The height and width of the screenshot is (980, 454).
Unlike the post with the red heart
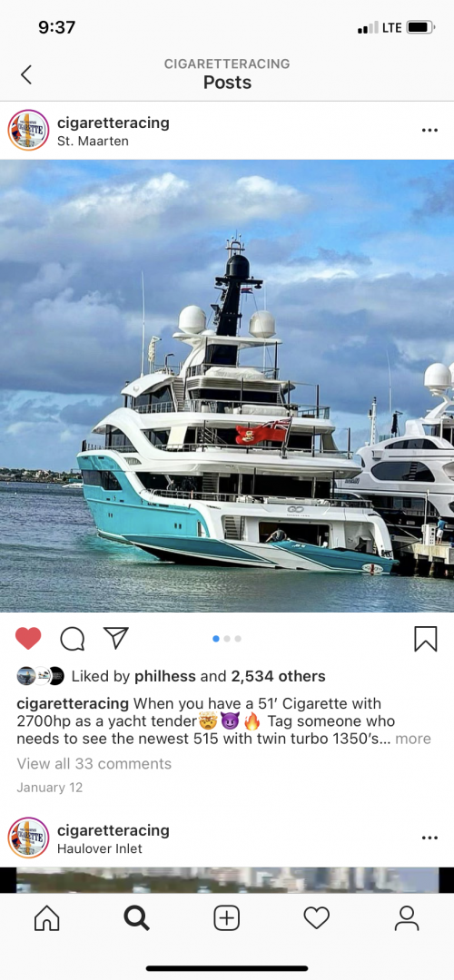28,638
